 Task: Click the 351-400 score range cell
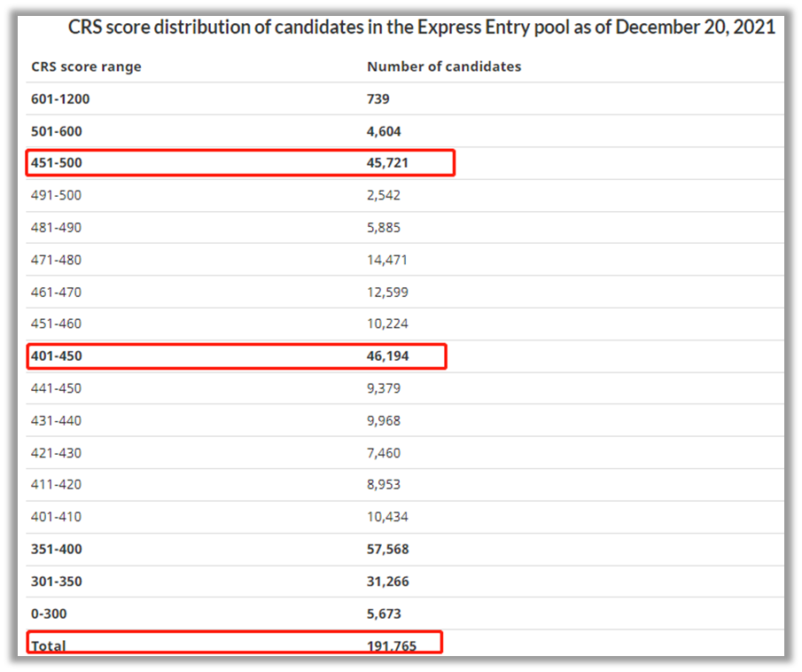[x=56, y=549]
